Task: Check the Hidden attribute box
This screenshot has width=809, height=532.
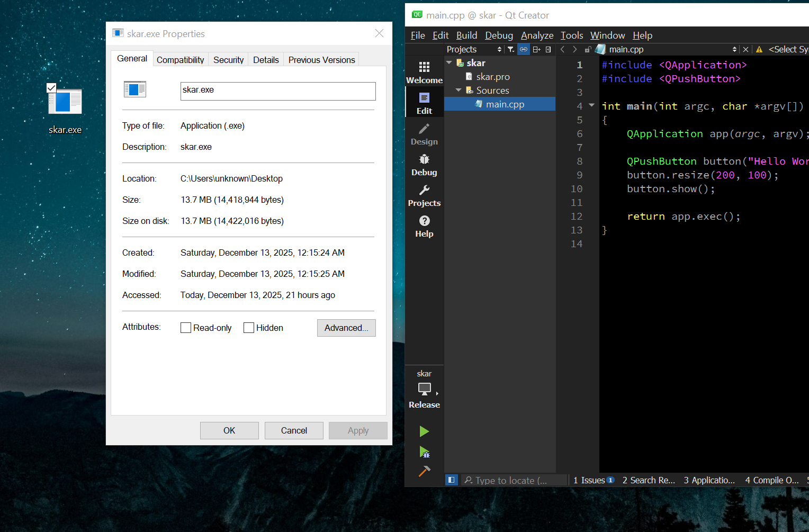Action: pyautogui.click(x=249, y=328)
